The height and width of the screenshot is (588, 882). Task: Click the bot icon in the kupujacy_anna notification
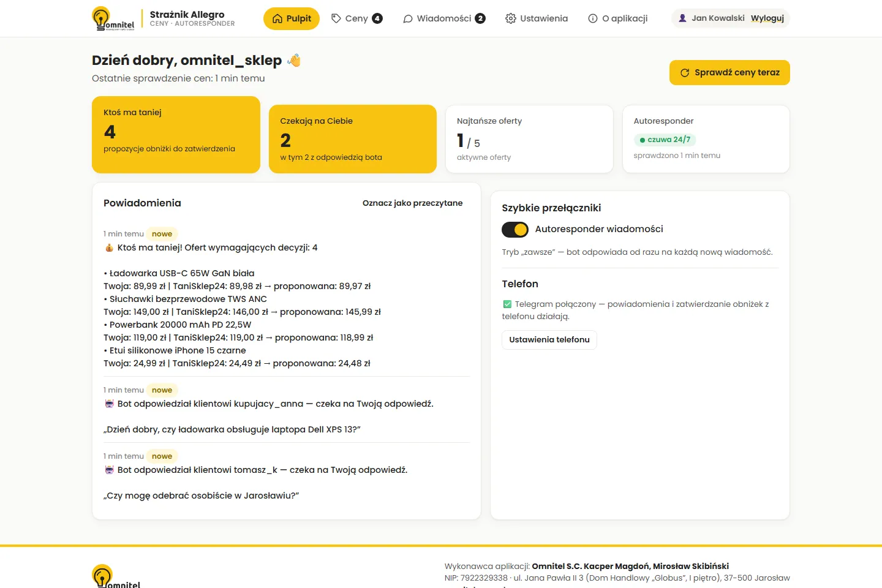point(109,404)
